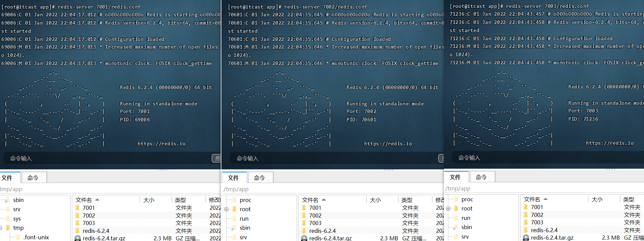This screenshot has height=241, width=644.
Task: Click the run folder icon in middle tree
Action: 234,219
